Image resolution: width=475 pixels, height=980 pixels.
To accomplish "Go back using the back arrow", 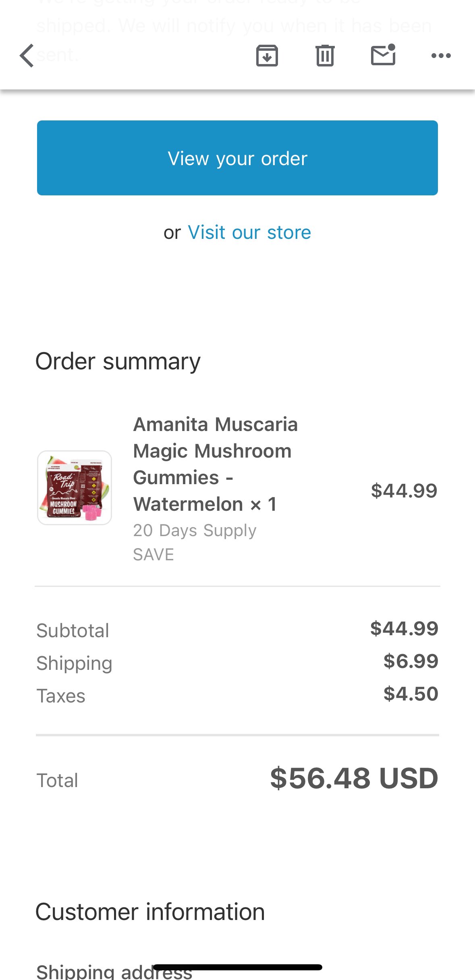I will point(27,56).
